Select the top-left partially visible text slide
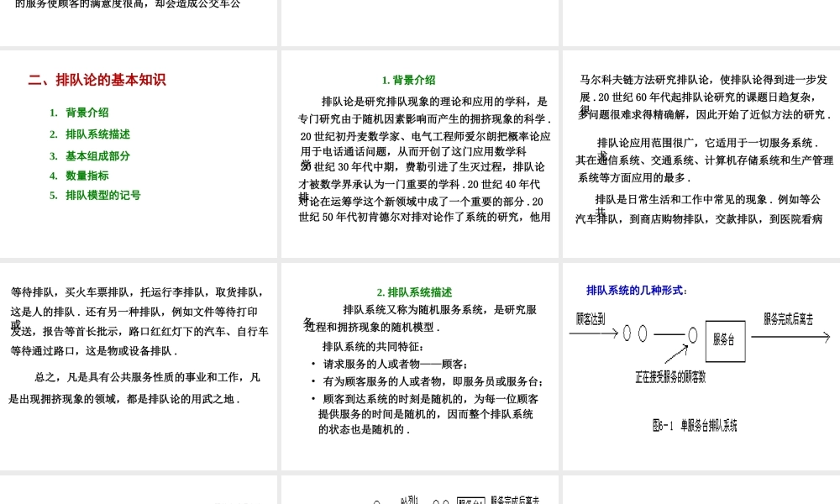The image size is (840, 504). coord(139,23)
